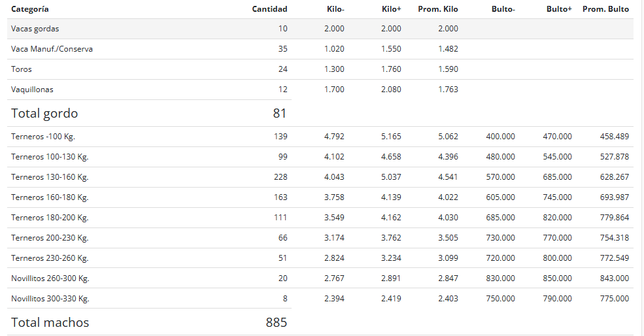Click the Vaca Manuf./Conserva category

click(x=52, y=49)
